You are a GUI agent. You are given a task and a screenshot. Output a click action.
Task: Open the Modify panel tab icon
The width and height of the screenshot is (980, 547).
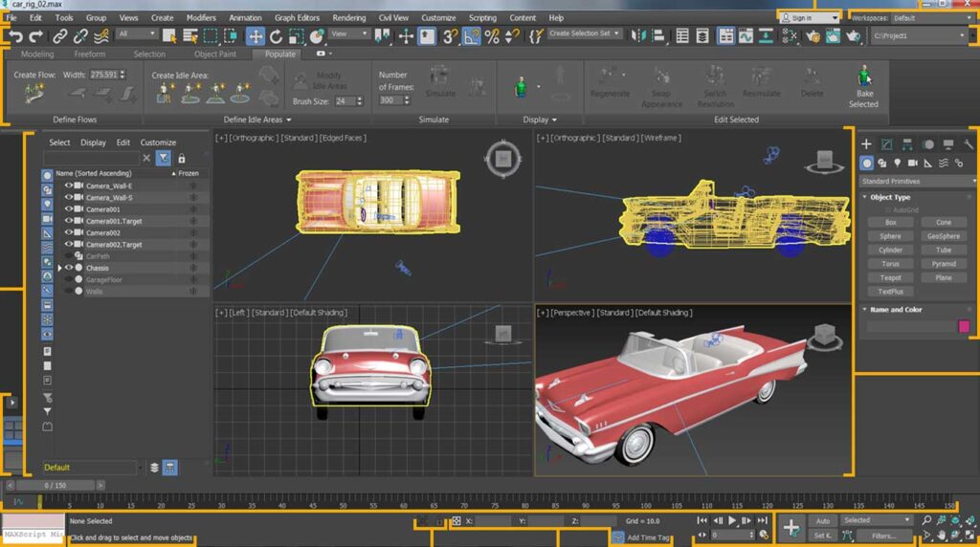pos(886,144)
